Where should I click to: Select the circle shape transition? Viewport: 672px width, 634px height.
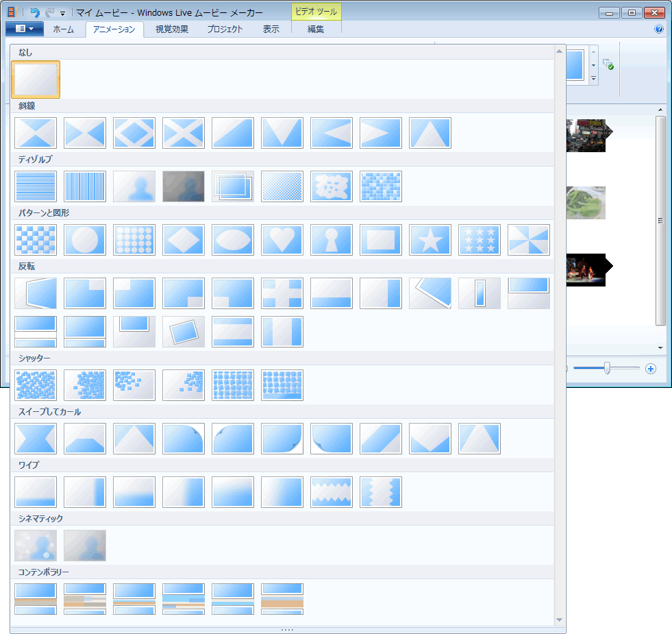coord(85,240)
